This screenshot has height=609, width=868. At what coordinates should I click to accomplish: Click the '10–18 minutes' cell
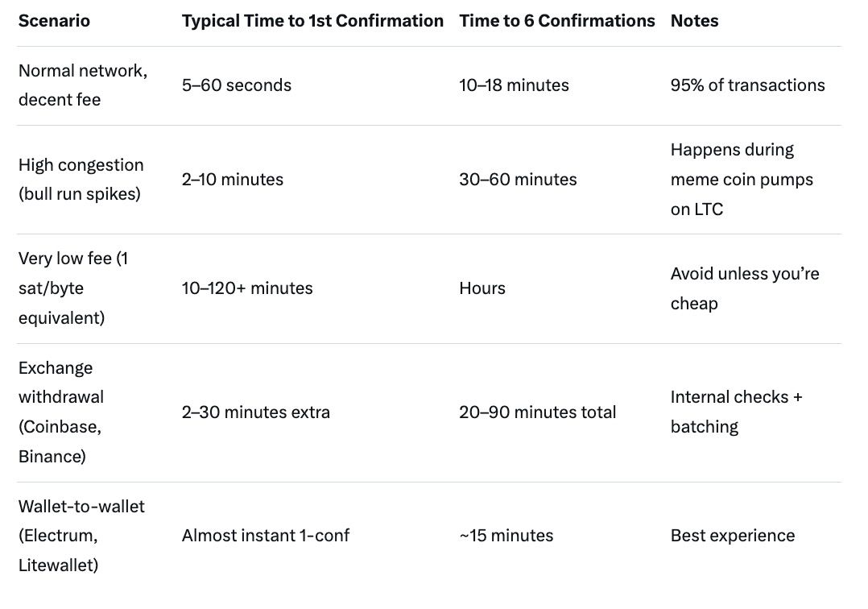click(x=514, y=85)
